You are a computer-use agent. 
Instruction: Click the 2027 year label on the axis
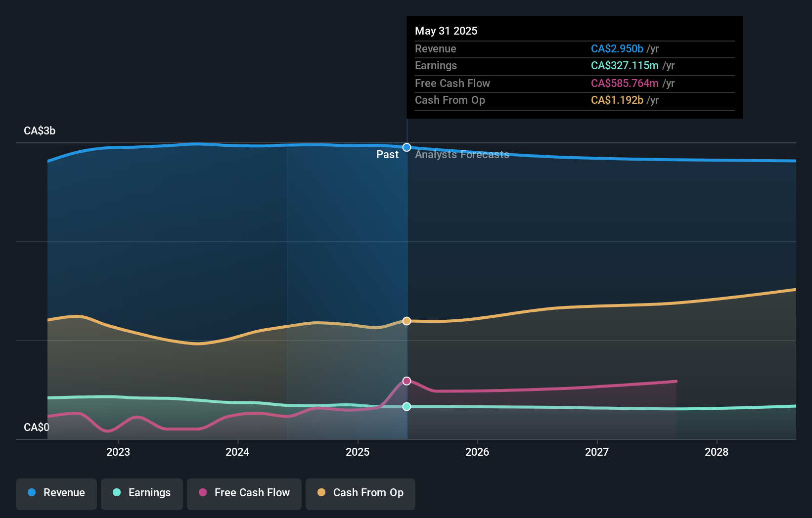pos(597,452)
